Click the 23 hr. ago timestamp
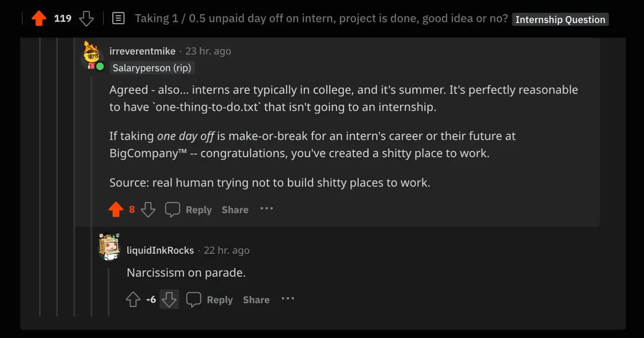The height and width of the screenshot is (338, 644). point(208,51)
